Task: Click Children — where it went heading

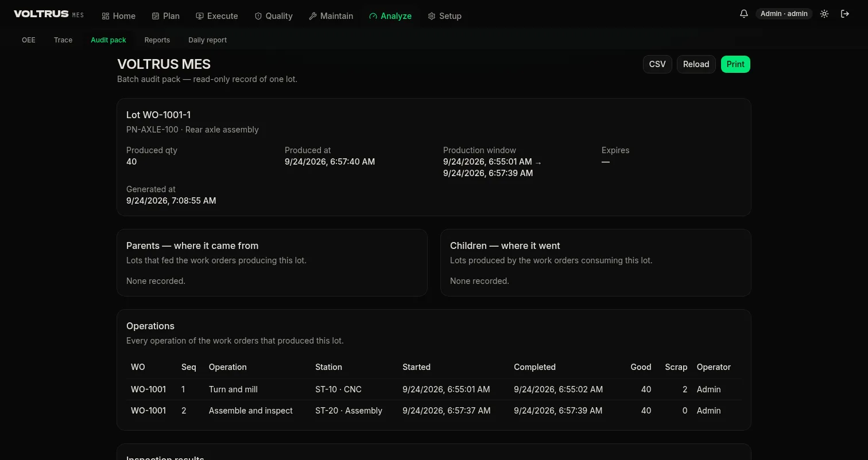Action: pos(505,245)
